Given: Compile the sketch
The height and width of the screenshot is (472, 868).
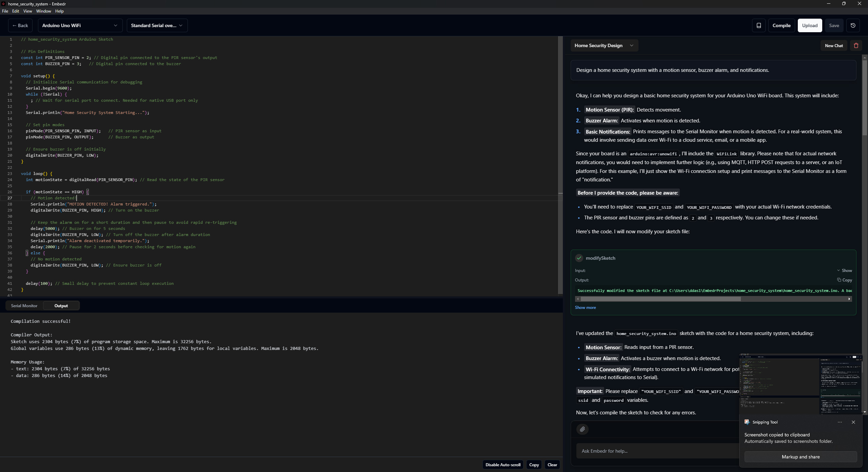Looking at the screenshot, I should 781,25.
